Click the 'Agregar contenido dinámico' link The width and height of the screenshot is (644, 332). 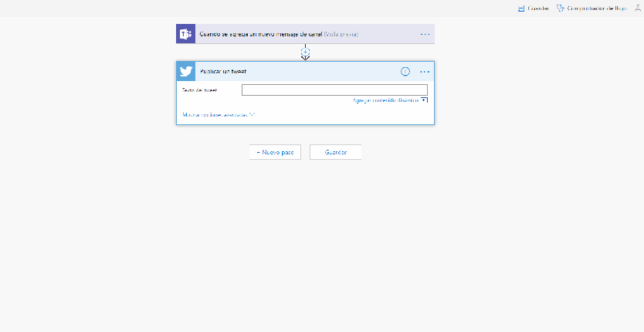pos(385,100)
